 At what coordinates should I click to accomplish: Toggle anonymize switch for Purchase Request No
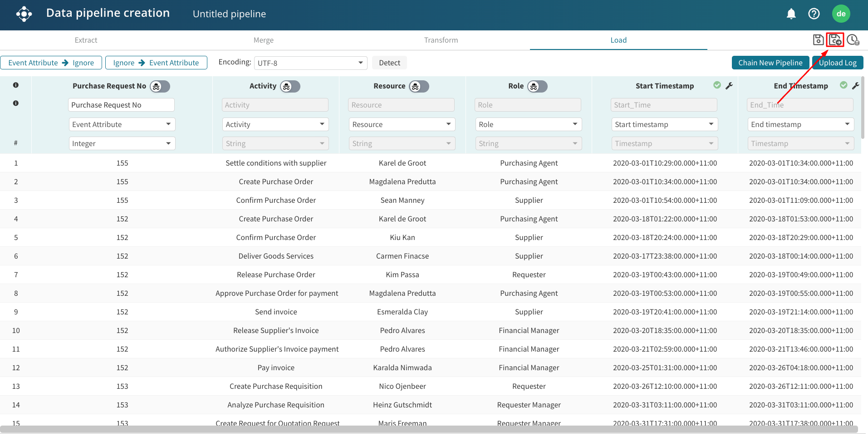[160, 86]
